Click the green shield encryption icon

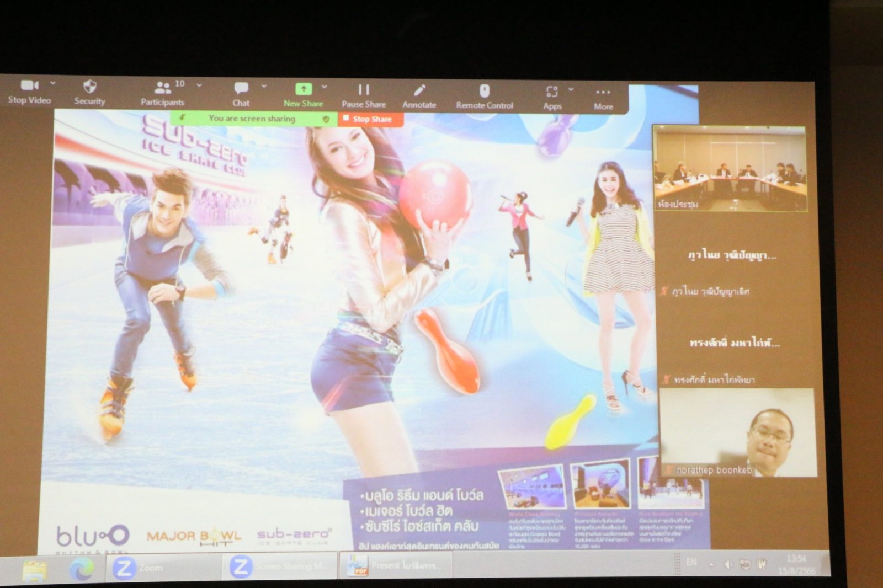(326, 119)
